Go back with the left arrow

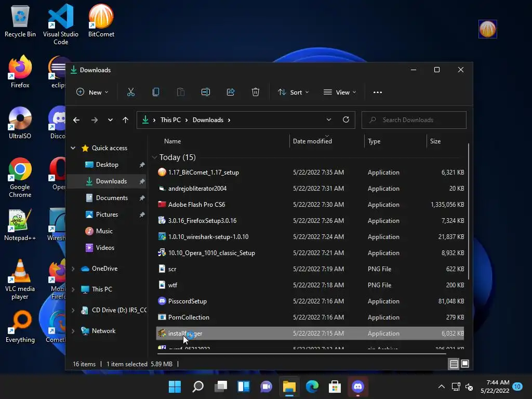76,120
